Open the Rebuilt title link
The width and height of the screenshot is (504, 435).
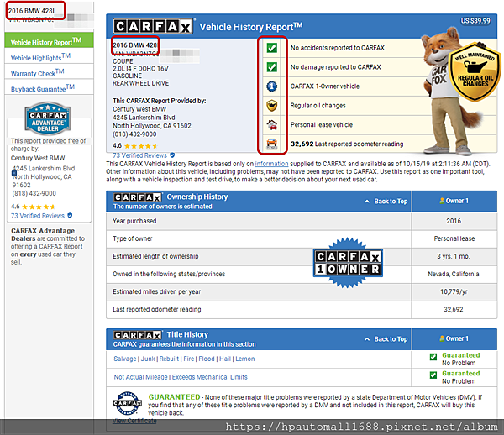coord(169,359)
